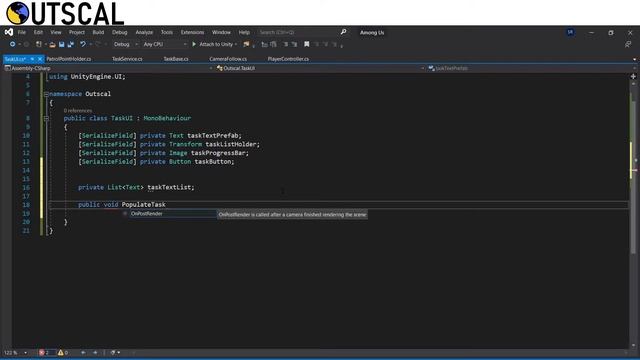640x360 pixels.
Task: Click 'MonoBehaviour' base class name
Action: [167, 118]
